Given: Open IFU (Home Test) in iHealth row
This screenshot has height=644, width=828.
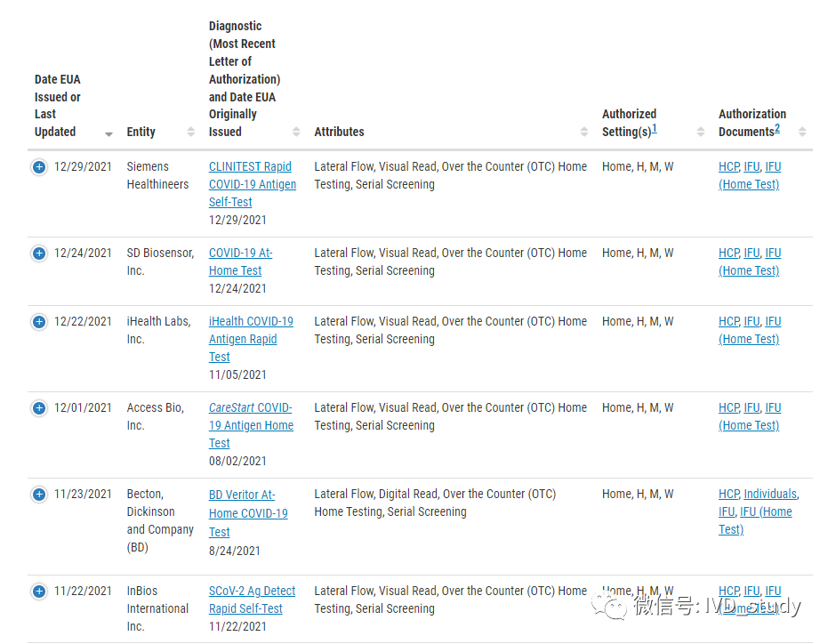Looking at the screenshot, I should click(750, 331).
